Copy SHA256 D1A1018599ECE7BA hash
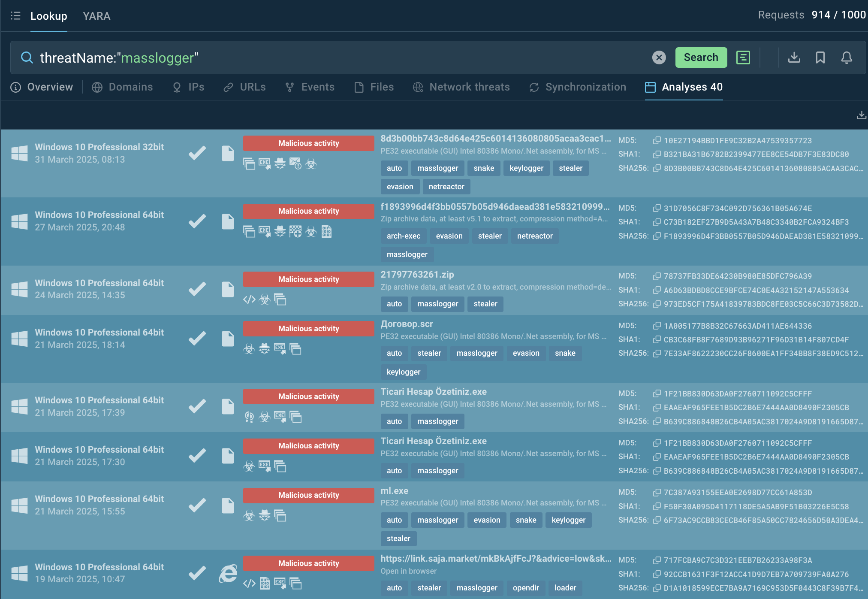This screenshot has height=599, width=868. click(x=657, y=588)
